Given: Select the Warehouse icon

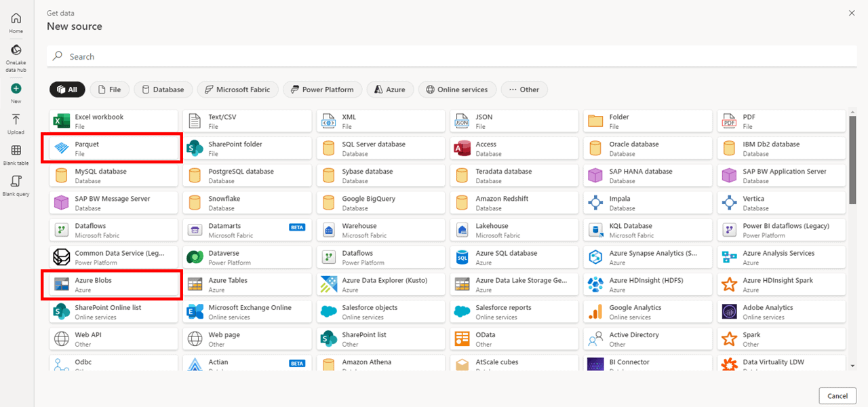Looking at the screenshot, I should click(x=329, y=230).
